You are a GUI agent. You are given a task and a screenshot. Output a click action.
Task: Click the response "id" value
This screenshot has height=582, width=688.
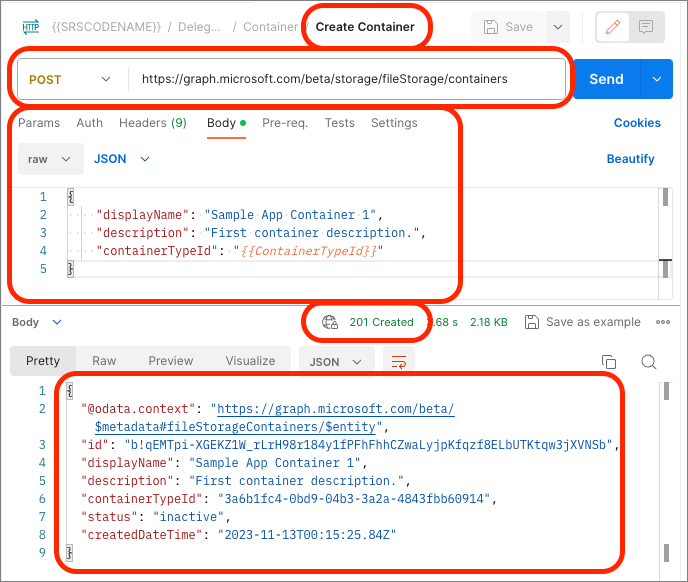pyautogui.click(x=369, y=445)
